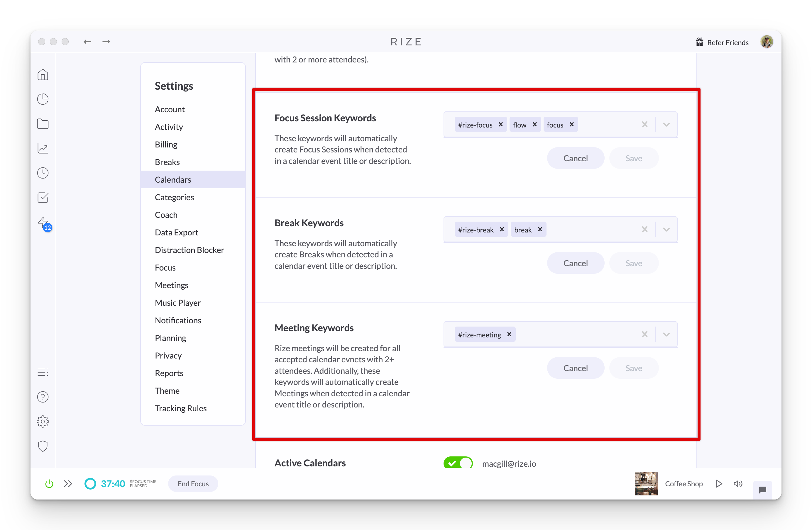Cancel Focus Session Keywords changes
The image size is (812, 530).
[576, 158]
